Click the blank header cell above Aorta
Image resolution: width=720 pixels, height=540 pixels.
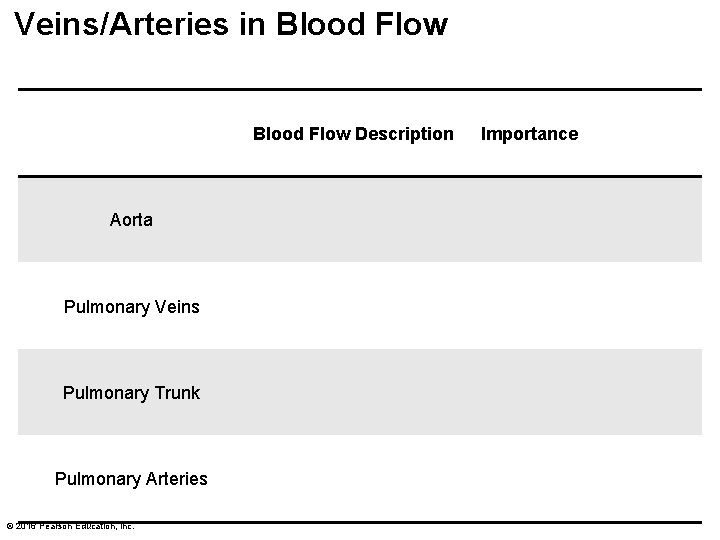point(131,134)
